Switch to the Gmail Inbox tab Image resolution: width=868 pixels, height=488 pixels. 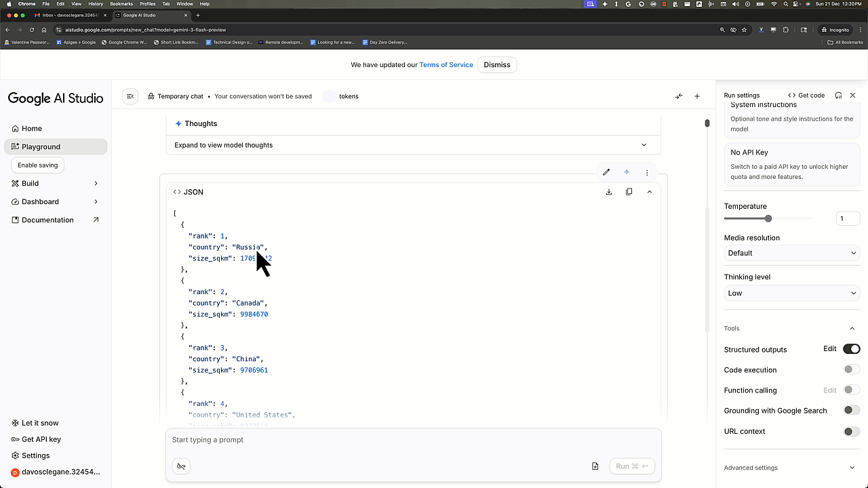71,15
